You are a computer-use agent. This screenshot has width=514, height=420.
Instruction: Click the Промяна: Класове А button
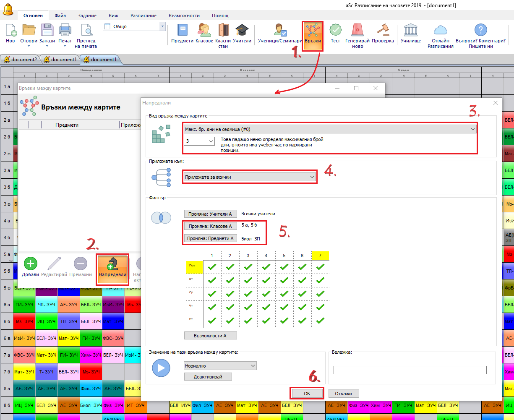[210, 226]
